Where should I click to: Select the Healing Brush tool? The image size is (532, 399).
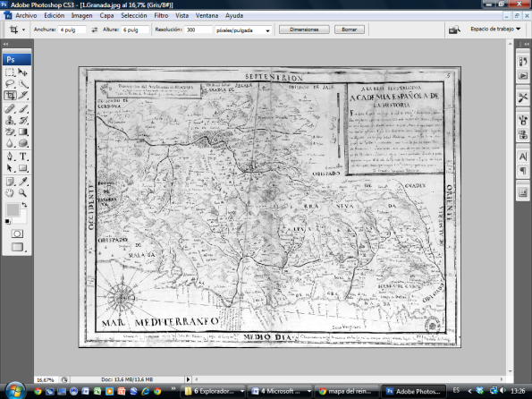[10, 108]
